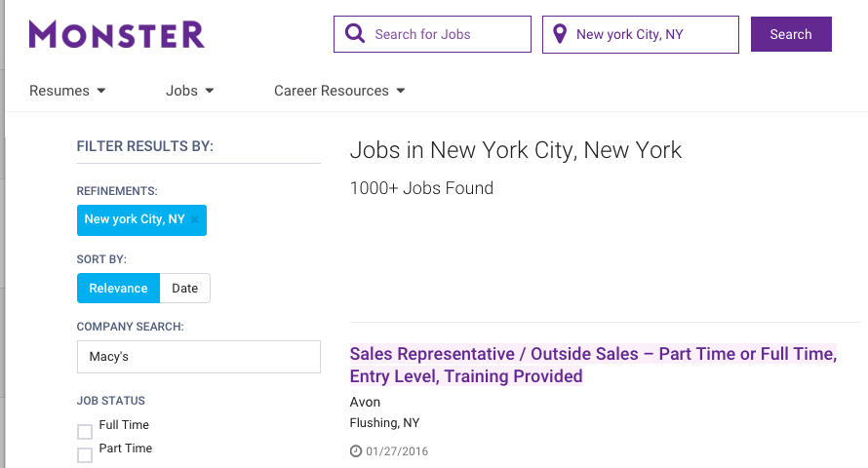
Task: Sort results by Date
Action: [184, 289]
